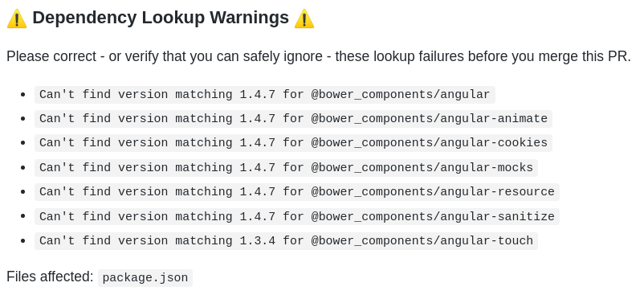Select the angular-sanitize lookup failure line
644x295 pixels.
[297, 216]
